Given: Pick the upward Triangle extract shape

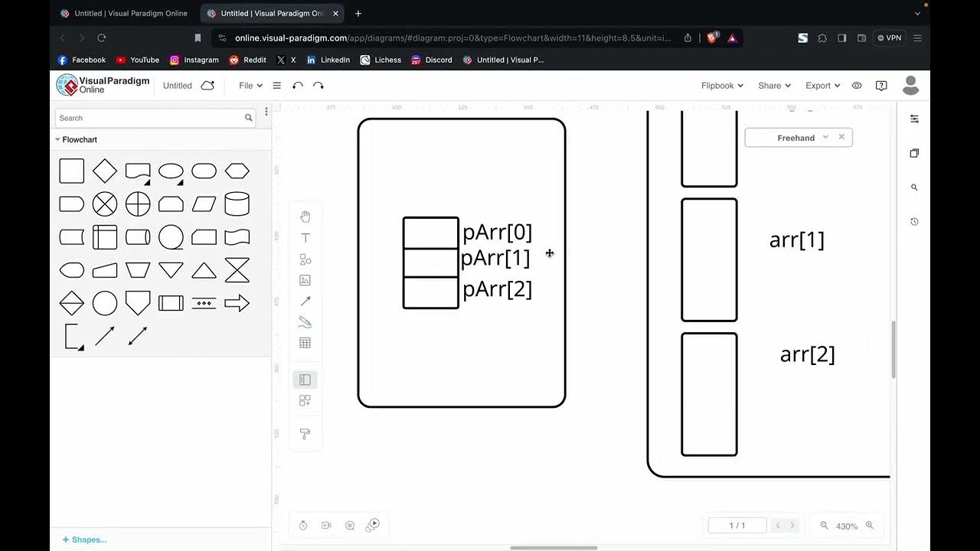Looking at the screenshot, I should click(204, 270).
